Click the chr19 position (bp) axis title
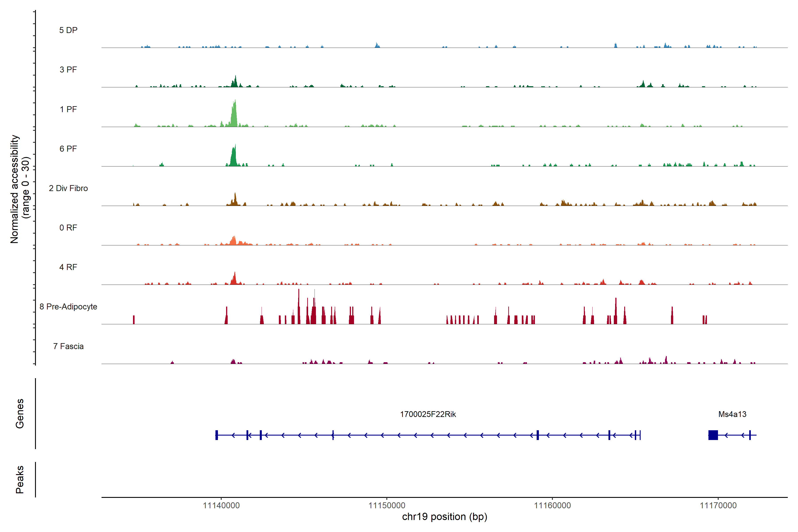Screen dimensions: 798x532 [444, 517]
